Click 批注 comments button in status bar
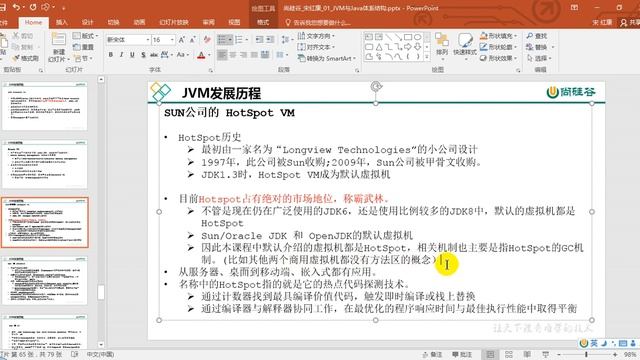640x360 pixels. [x=462, y=354]
